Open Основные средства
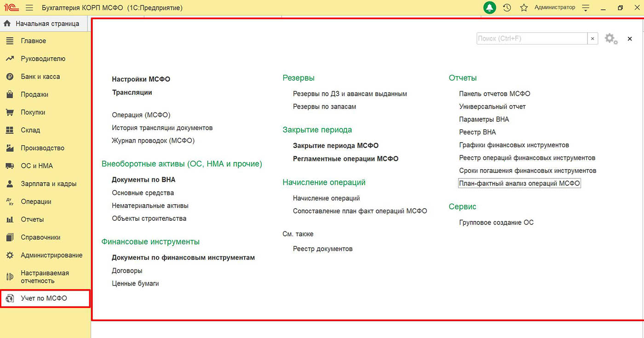Image resolution: width=644 pixels, height=338 pixels. pos(143,193)
